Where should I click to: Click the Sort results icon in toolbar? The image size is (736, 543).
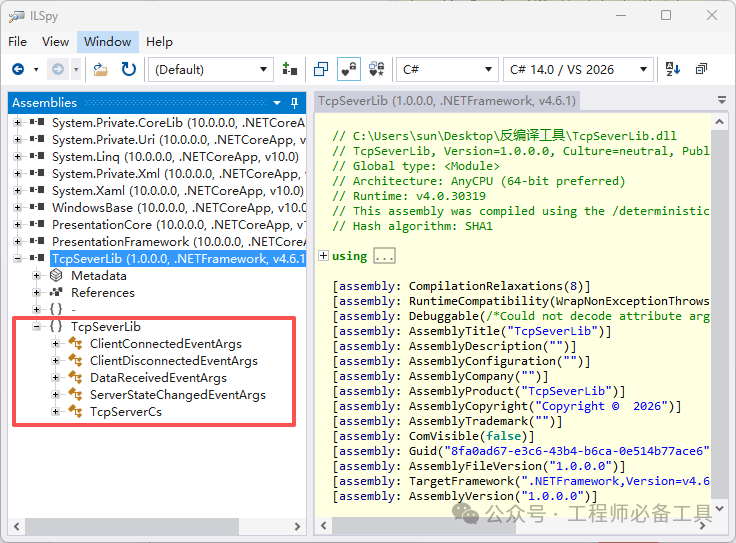(x=673, y=69)
